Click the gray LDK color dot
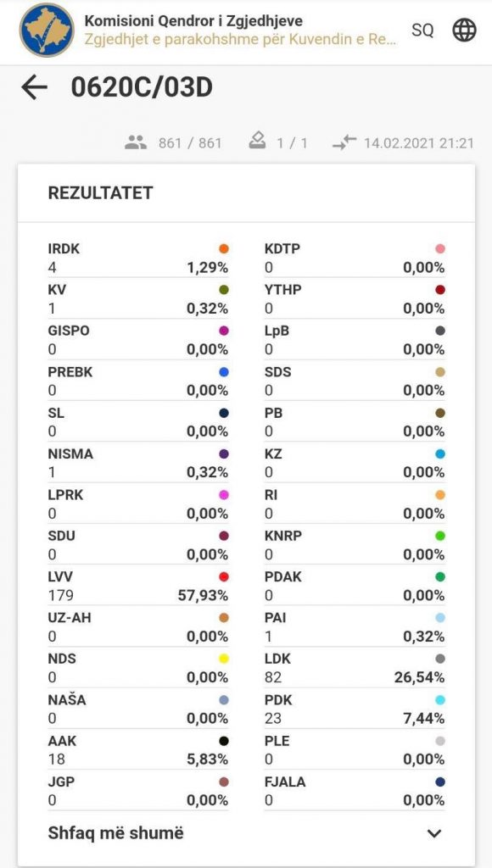The width and height of the screenshot is (492, 868). (440, 659)
